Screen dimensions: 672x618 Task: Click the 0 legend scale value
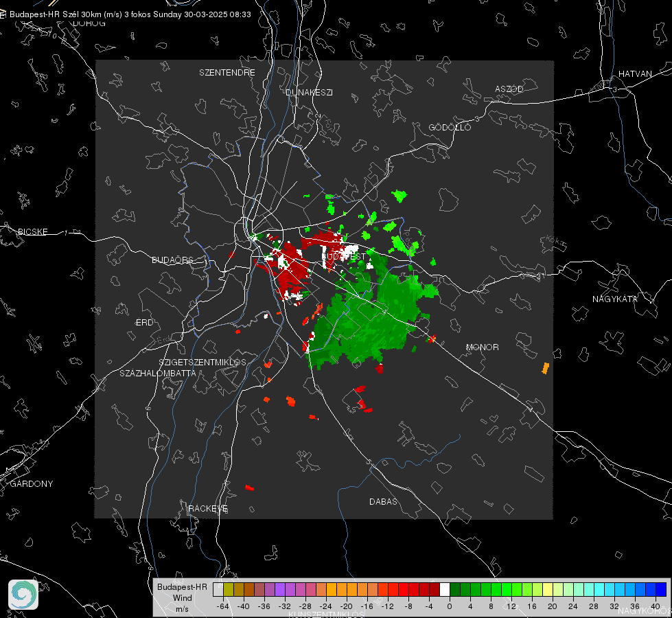pos(449,606)
